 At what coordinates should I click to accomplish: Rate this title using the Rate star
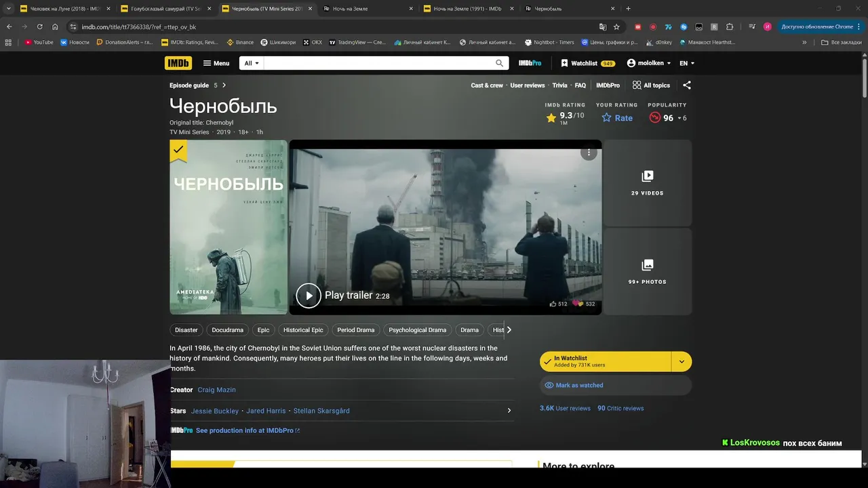[617, 118]
